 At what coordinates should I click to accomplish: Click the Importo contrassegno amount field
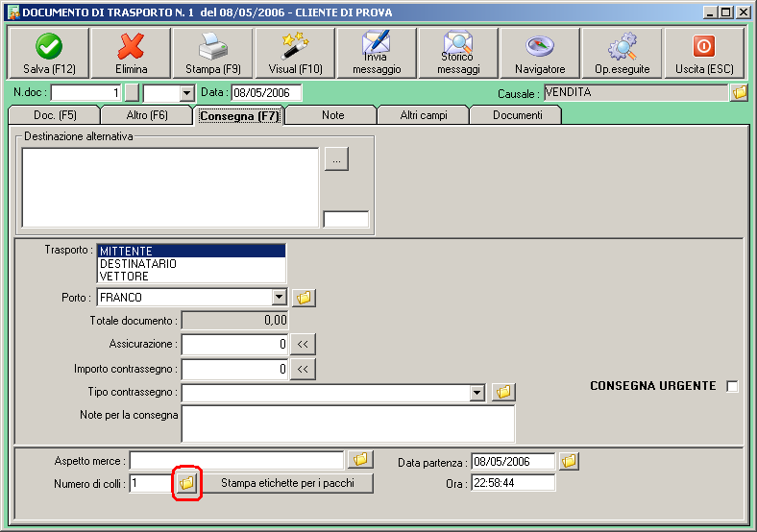(234, 370)
